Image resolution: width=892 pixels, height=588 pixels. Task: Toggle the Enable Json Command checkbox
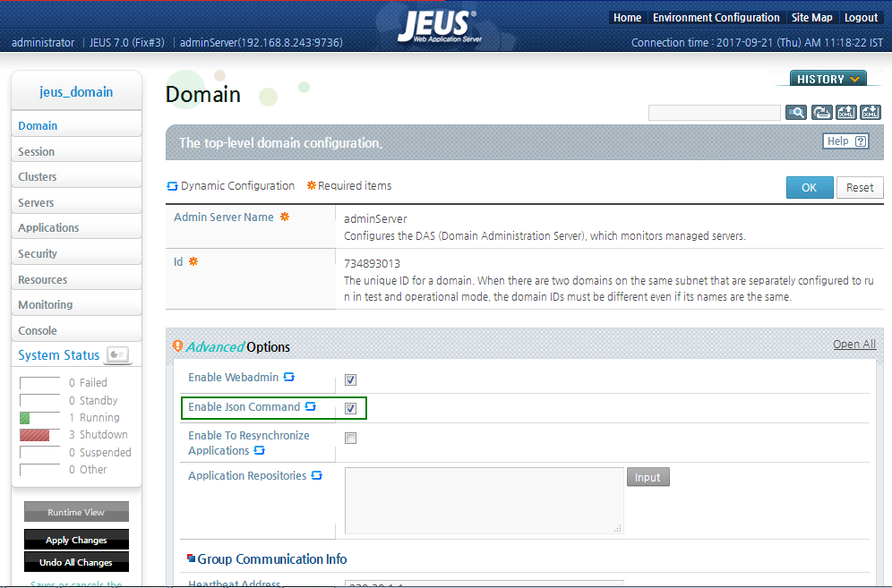tap(350, 408)
